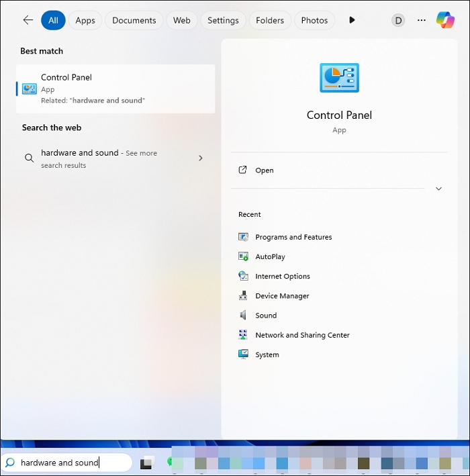Select Control Panel best match result
The height and width of the screenshot is (476, 470).
(115, 89)
